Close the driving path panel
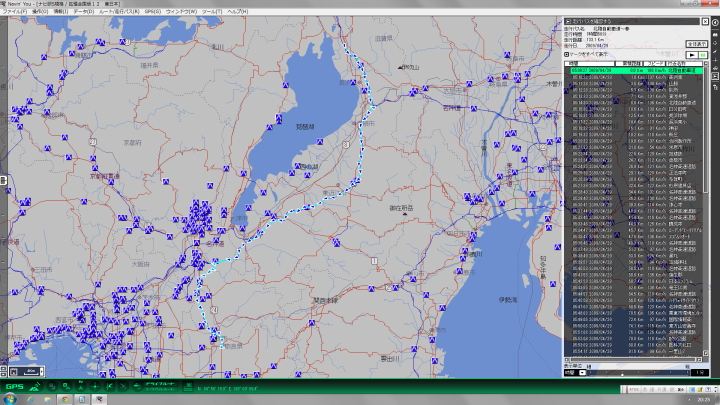The width and height of the screenshot is (720, 405). click(x=705, y=22)
